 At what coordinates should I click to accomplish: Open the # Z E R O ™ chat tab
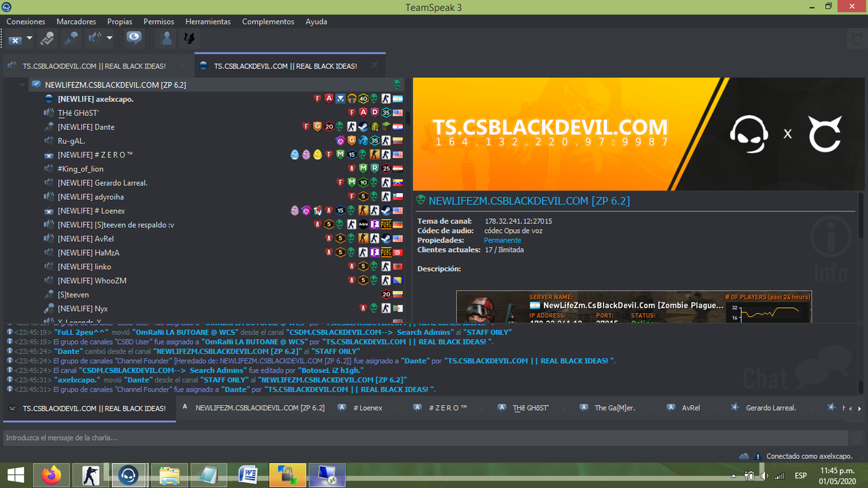pos(448,408)
